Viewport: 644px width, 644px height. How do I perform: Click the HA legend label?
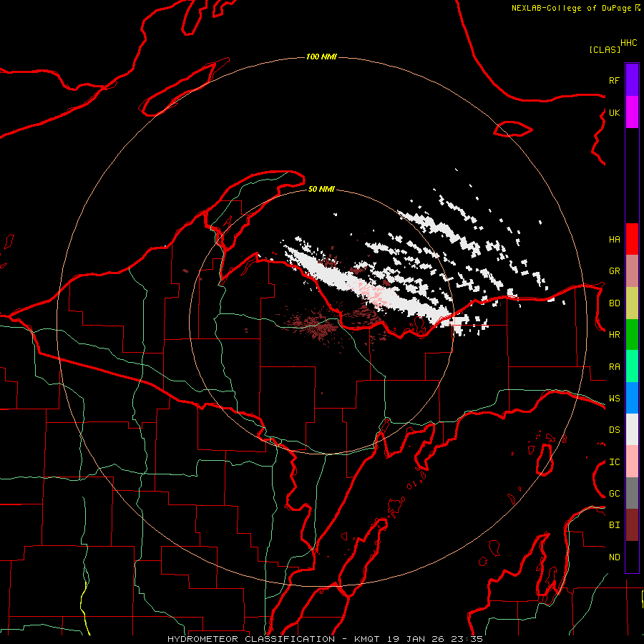[614, 239]
